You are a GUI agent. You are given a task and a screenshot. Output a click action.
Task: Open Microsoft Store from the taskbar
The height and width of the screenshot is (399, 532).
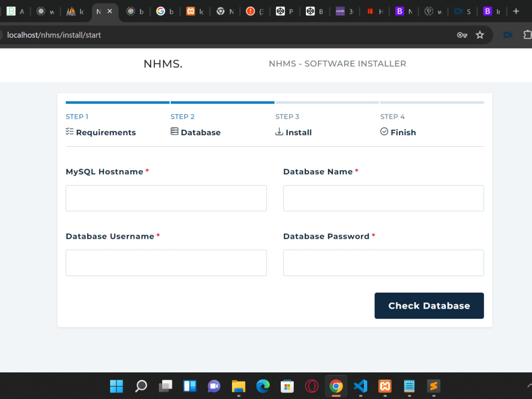point(287,386)
